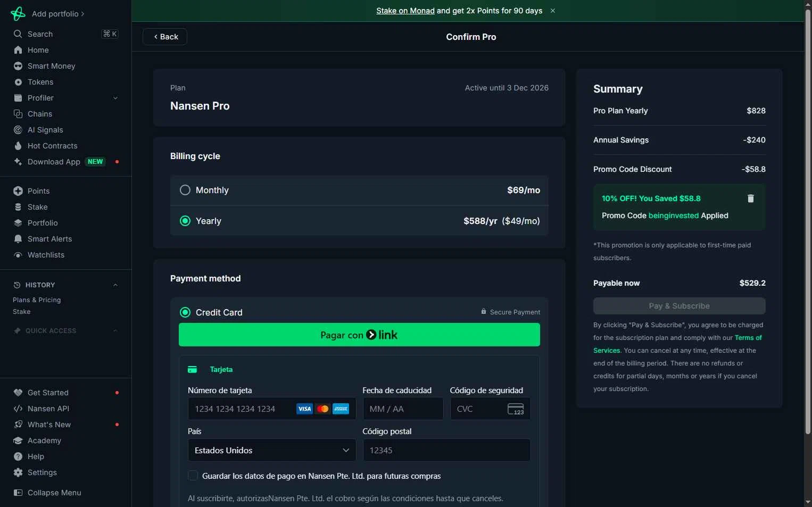
Task: Click the Nansen logo icon
Action: [18, 14]
